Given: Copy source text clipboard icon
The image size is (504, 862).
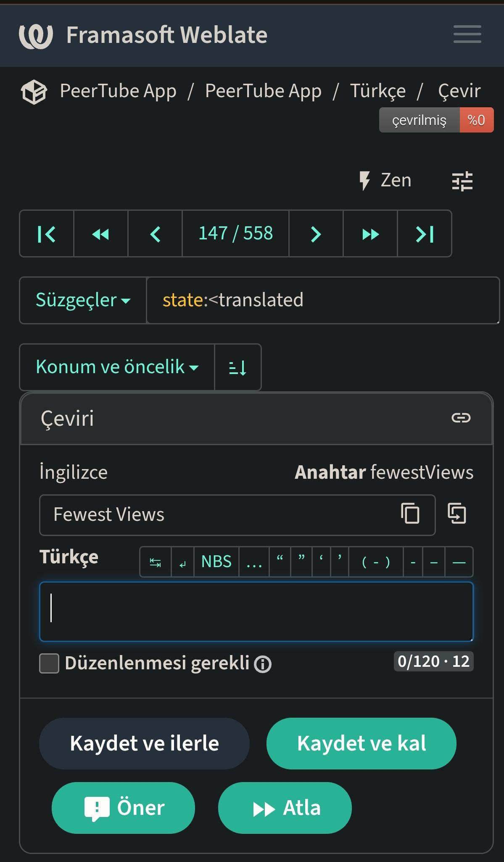Looking at the screenshot, I should tap(410, 514).
